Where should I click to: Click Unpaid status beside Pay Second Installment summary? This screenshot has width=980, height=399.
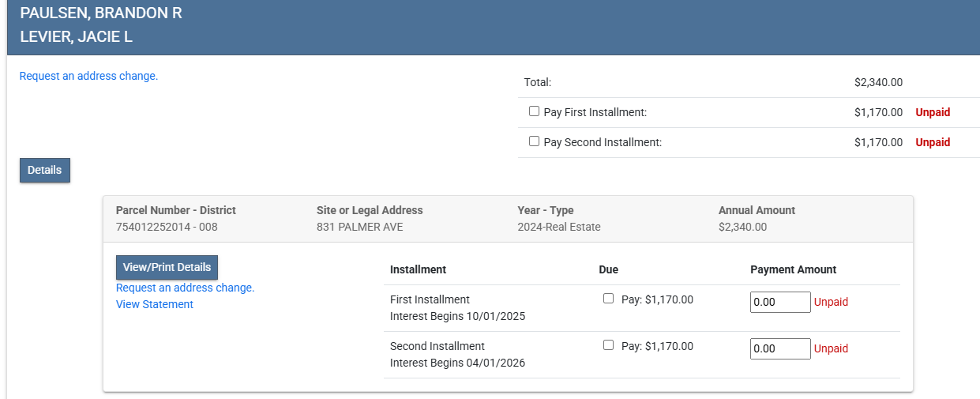(933, 142)
